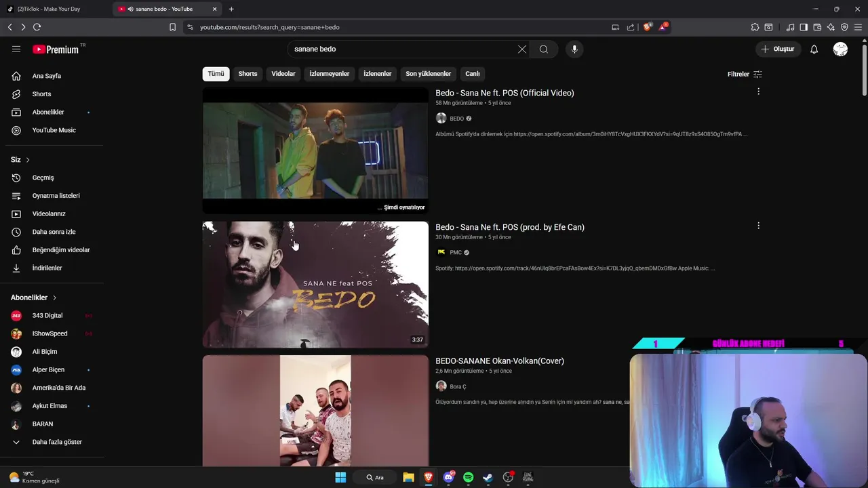Clear the search box with the X

click(521, 49)
